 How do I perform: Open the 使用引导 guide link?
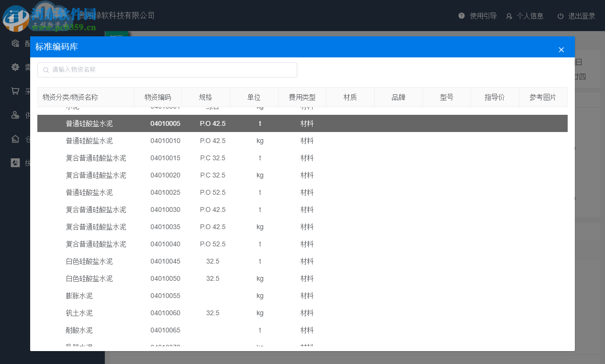[483, 15]
